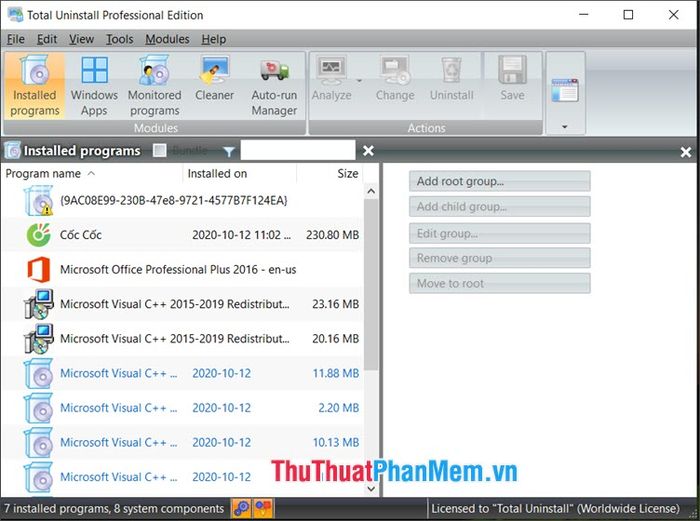This screenshot has width=700, height=521.
Task: Click disc icon of 11.88 MB Visual C++ entry
Action: [x=38, y=374]
